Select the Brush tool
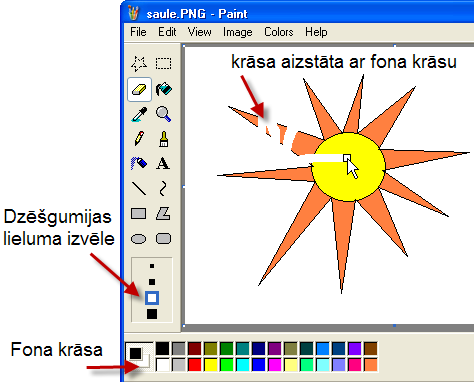 (x=163, y=139)
